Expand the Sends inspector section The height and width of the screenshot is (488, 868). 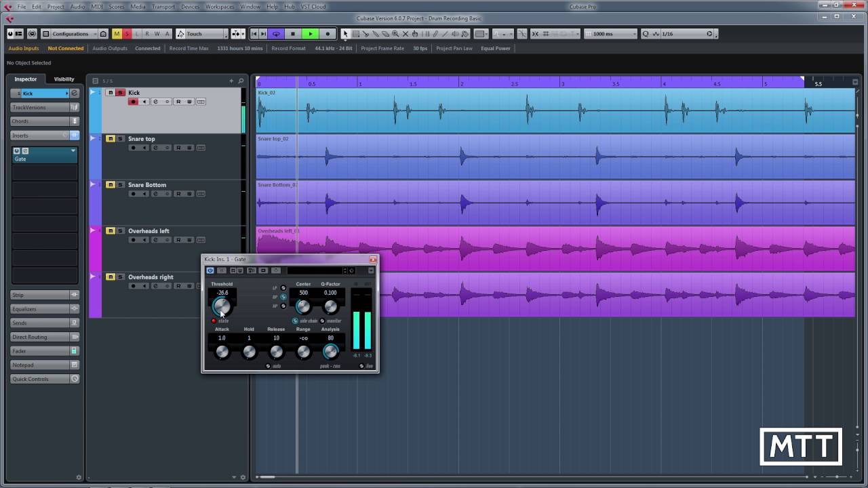pyautogui.click(x=45, y=323)
